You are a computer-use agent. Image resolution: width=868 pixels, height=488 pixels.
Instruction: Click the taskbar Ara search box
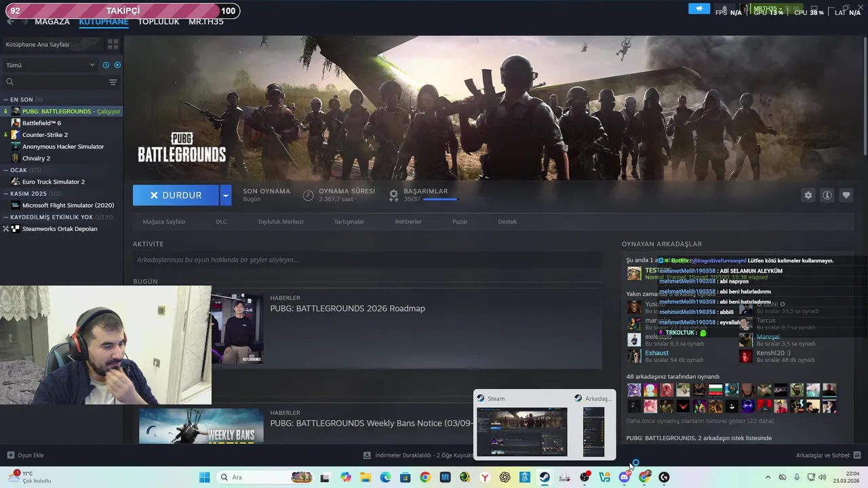(x=266, y=477)
